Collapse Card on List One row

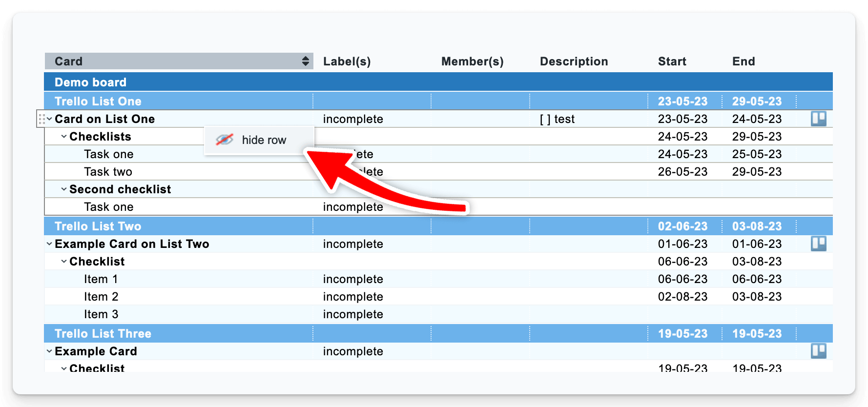49,119
